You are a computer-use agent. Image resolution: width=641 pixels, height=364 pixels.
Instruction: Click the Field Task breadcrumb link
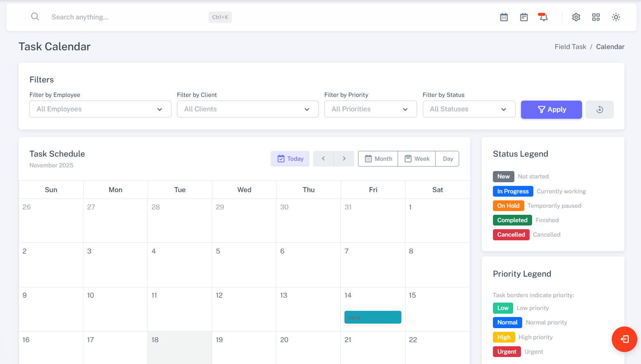[x=570, y=47]
